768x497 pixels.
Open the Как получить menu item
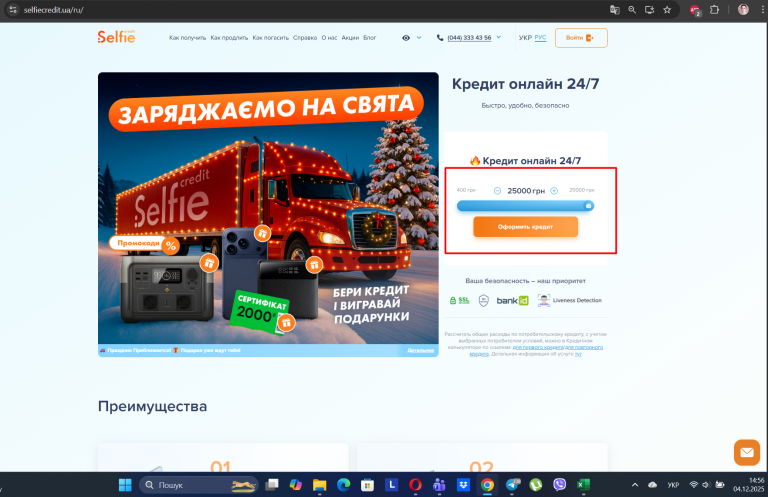tap(188, 38)
